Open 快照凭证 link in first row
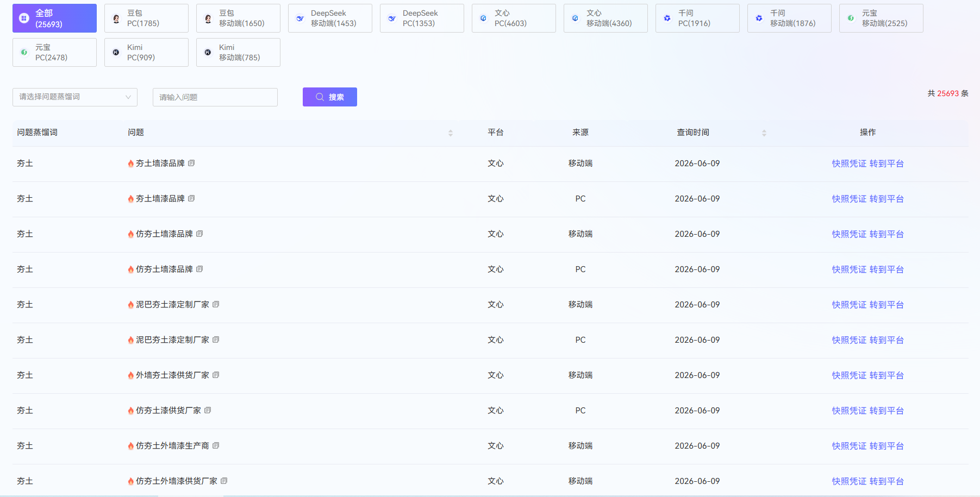 pos(849,163)
